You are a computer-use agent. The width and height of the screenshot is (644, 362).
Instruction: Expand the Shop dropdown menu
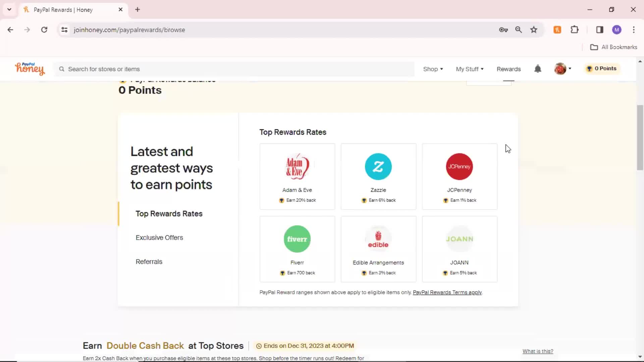coord(433,69)
